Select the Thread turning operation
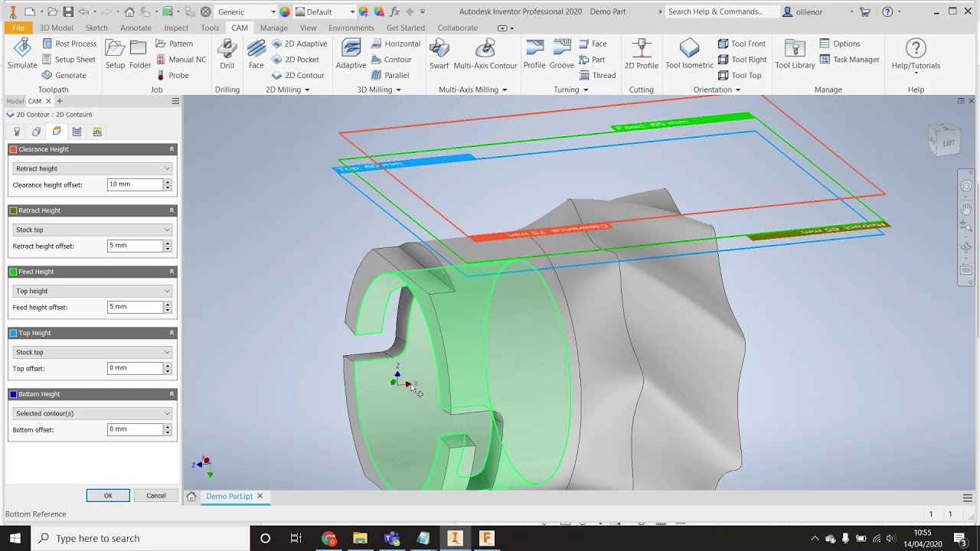The image size is (980, 551). [x=597, y=75]
